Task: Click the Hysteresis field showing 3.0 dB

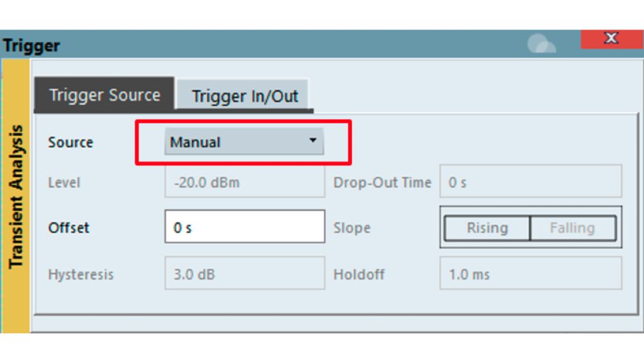Action: [x=244, y=274]
